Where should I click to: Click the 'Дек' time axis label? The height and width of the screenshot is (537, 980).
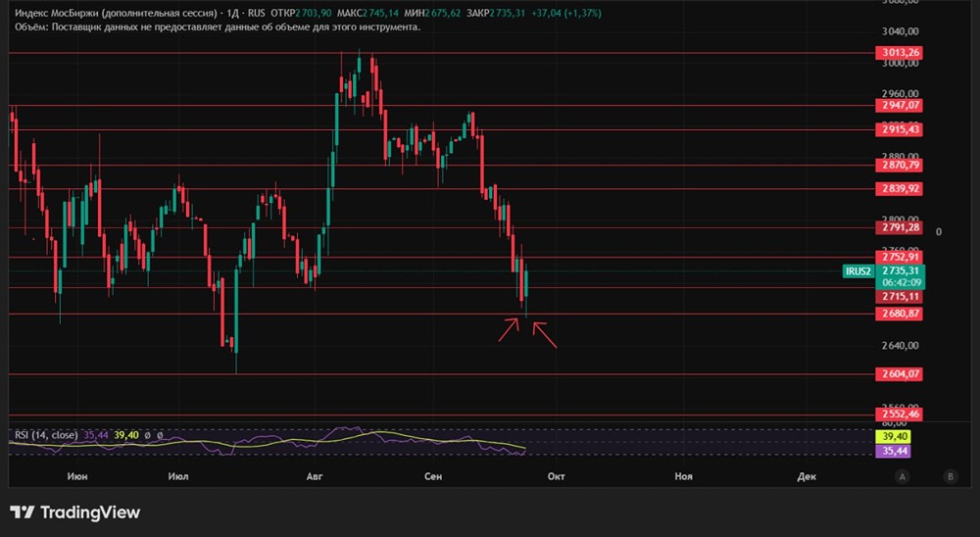pos(807,476)
